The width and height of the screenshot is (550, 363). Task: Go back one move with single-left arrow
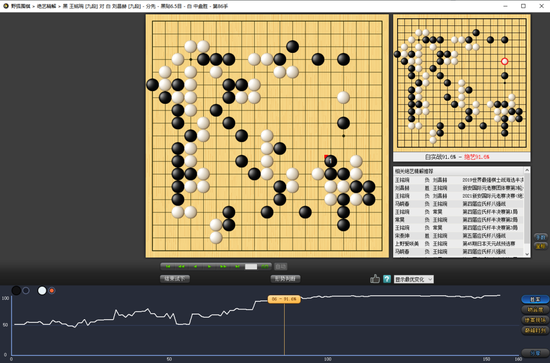point(195,267)
